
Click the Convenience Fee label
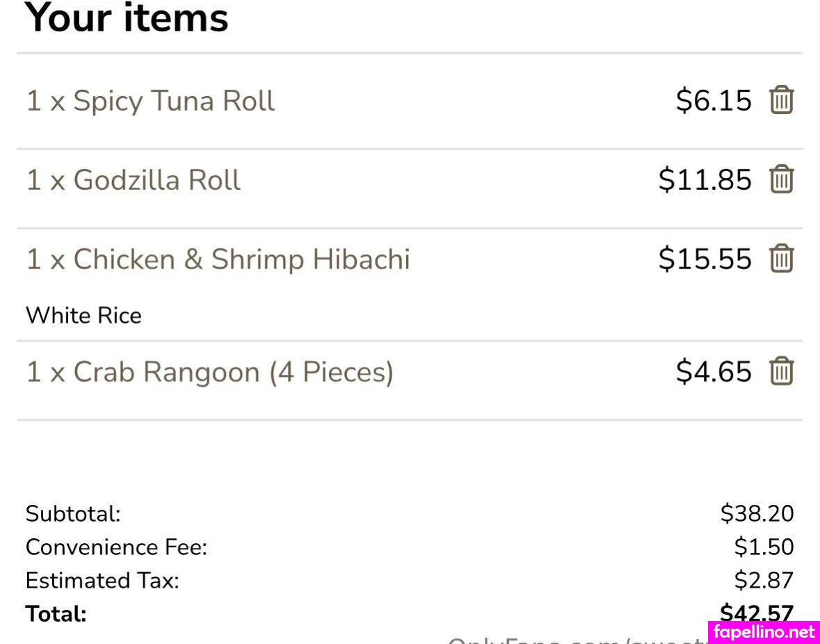(x=116, y=547)
